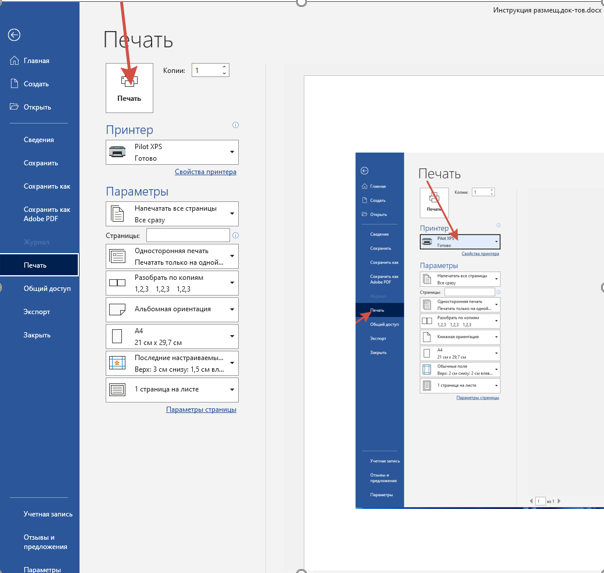Increase copies count with up arrow
604x573 pixels.
pyautogui.click(x=225, y=67)
